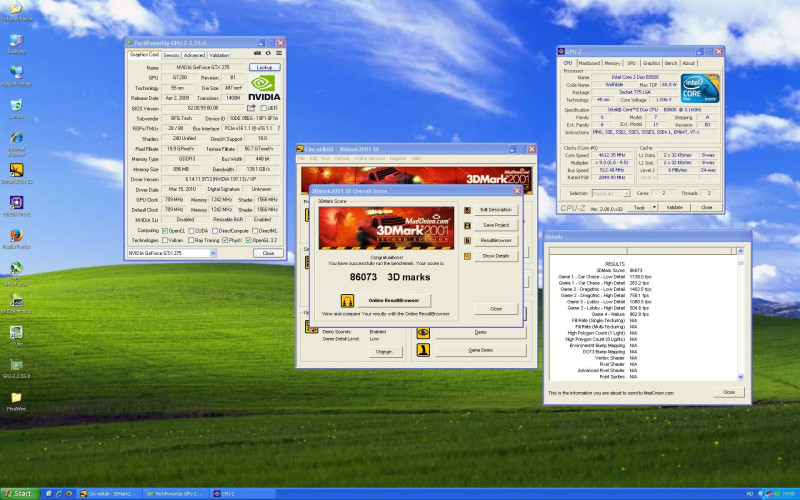Click the Lookup button in GPU-Z
The image size is (800, 500).
pyautogui.click(x=264, y=67)
